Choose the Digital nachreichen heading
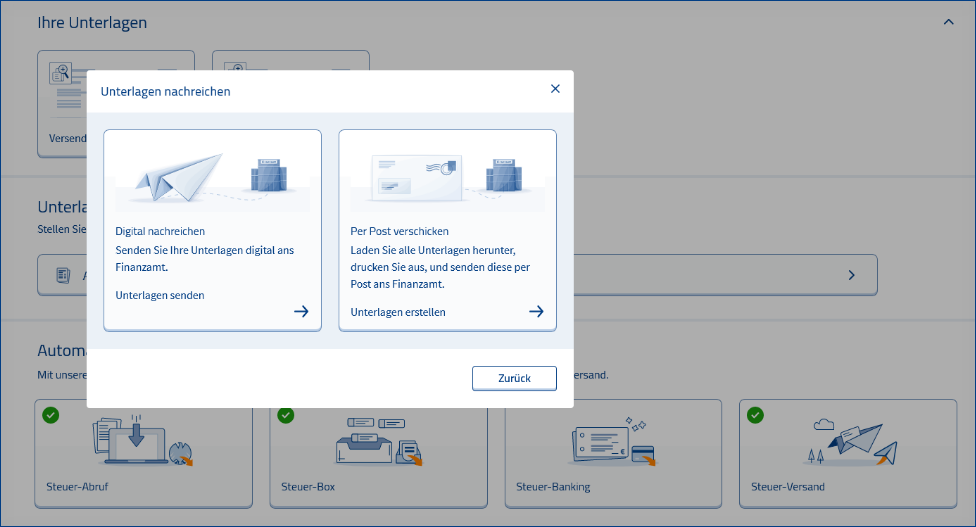Viewport: 976px width, 527px height. pyautogui.click(x=160, y=231)
